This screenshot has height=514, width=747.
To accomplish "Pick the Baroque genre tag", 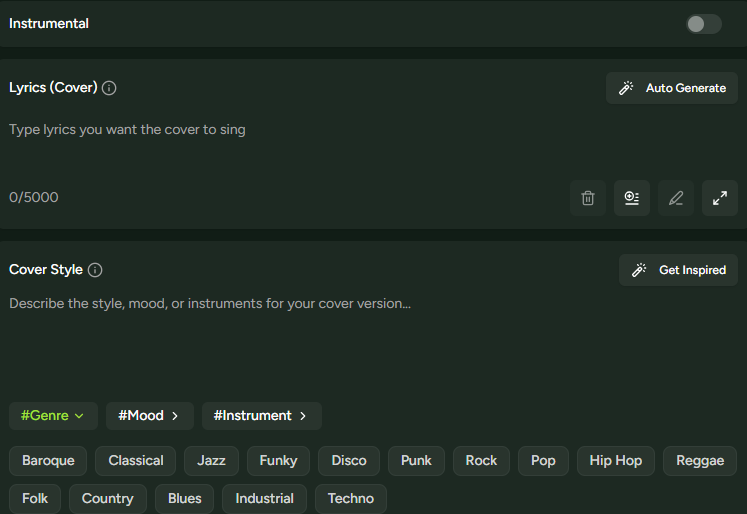I will coord(48,461).
